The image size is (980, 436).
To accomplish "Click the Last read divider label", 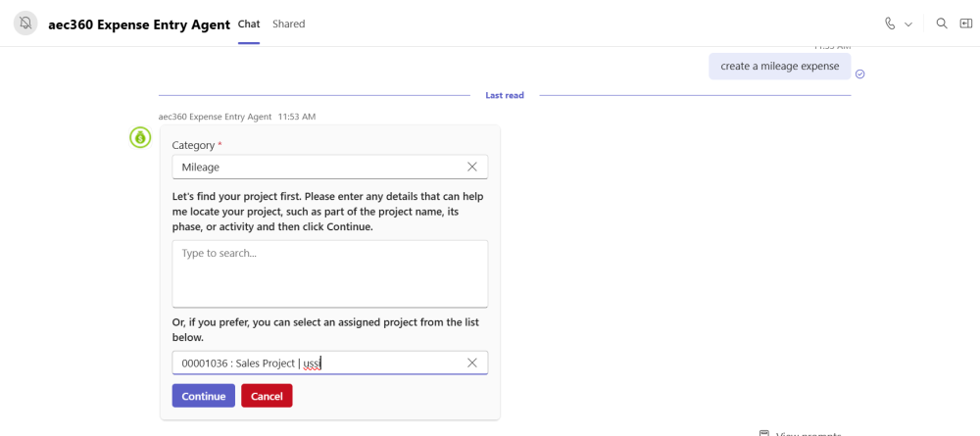I will click(x=505, y=96).
